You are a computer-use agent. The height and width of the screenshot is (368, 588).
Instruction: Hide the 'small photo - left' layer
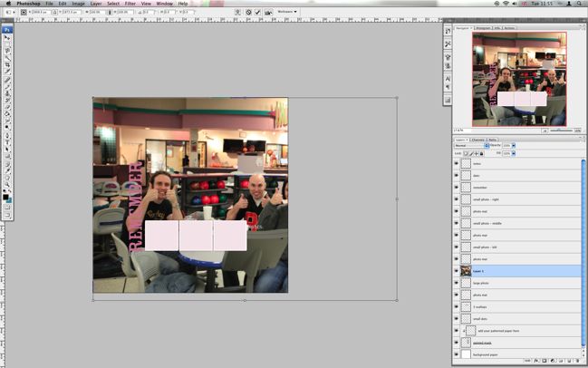point(457,247)
